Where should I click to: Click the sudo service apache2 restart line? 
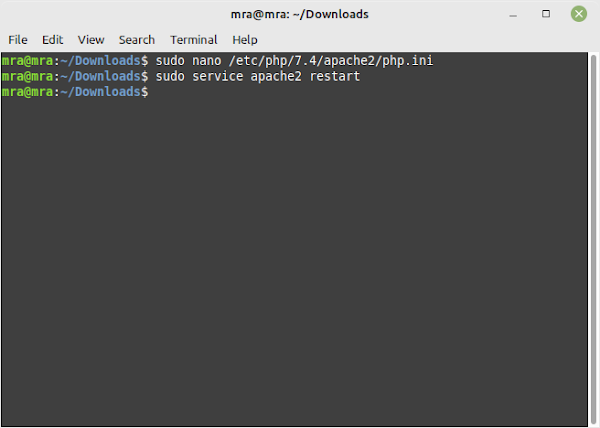pos(181,76)
